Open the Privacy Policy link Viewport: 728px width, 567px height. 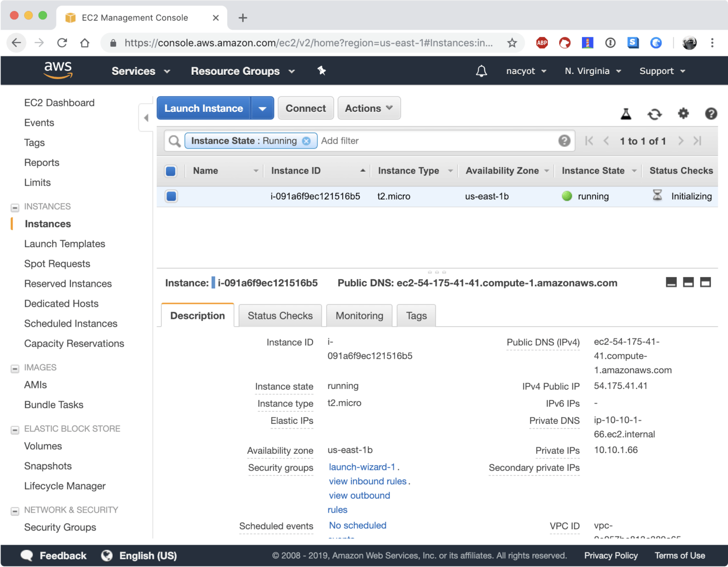(611, 556)
